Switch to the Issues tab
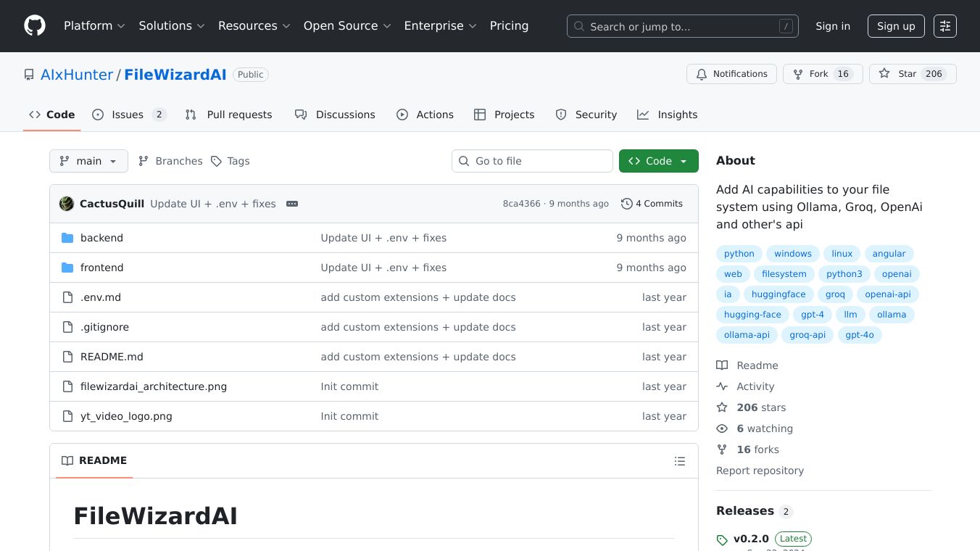980x551 pixels. coord(129,115)
